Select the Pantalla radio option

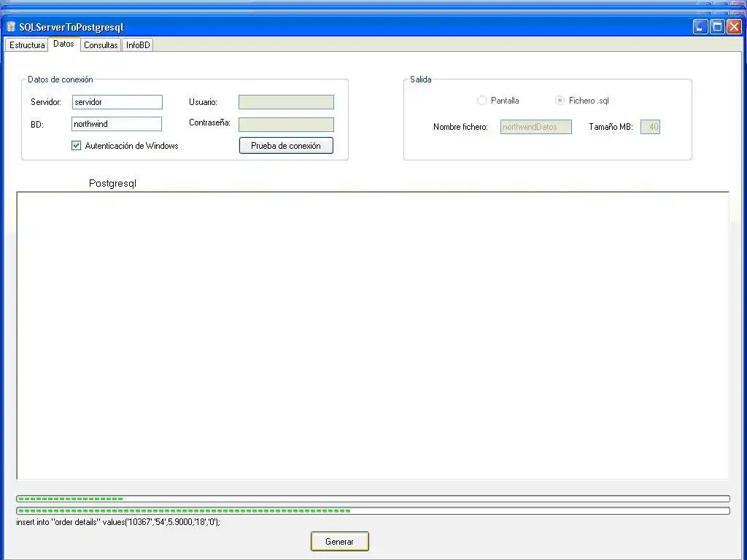coord(481,101)
